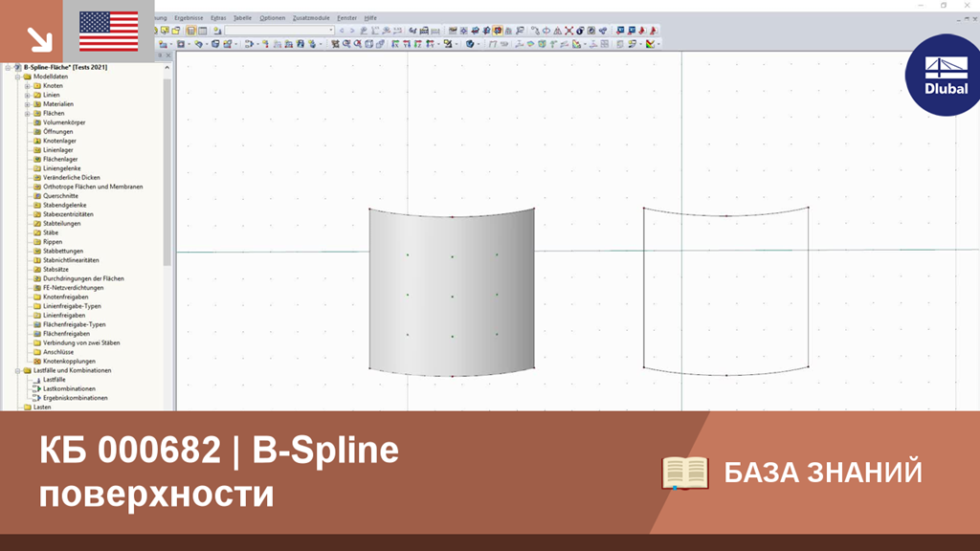
Task: Select the Querschnitte tree entry
Action: click(x=60, y=196)
